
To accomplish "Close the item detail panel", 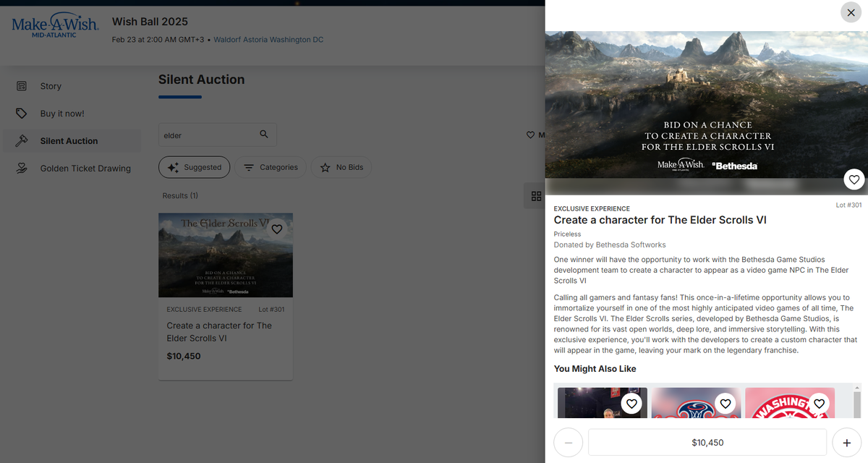I will point(851,13).
